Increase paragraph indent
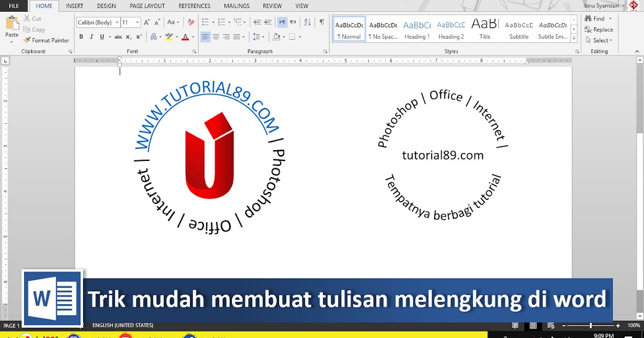The image size is (644, 338). click(x=267, y=23)
